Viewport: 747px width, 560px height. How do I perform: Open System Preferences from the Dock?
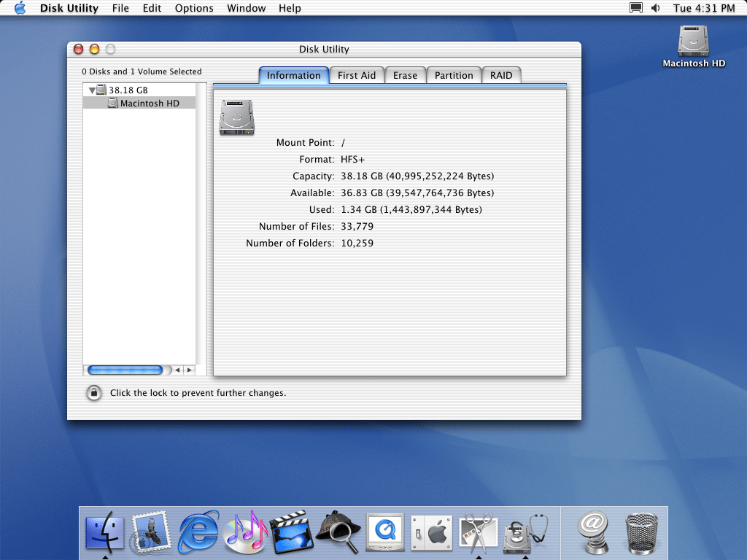click(430, 532)
